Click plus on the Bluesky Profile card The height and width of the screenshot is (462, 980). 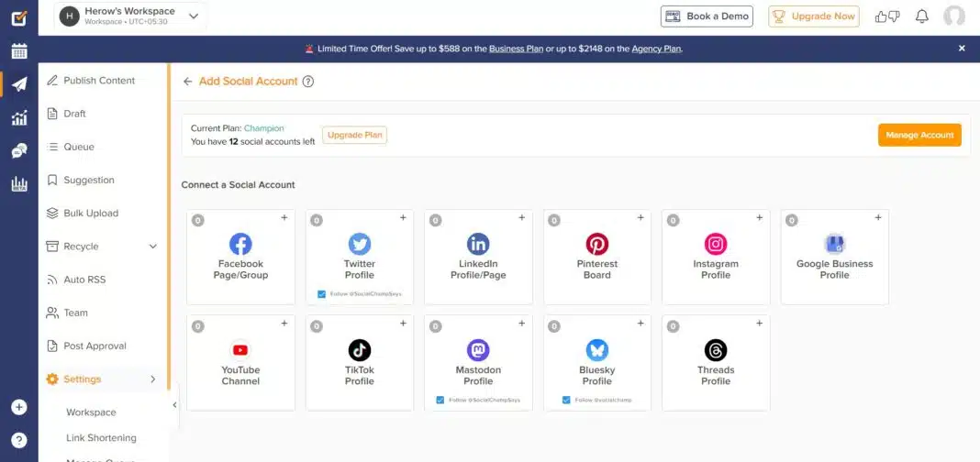[640, 324]
